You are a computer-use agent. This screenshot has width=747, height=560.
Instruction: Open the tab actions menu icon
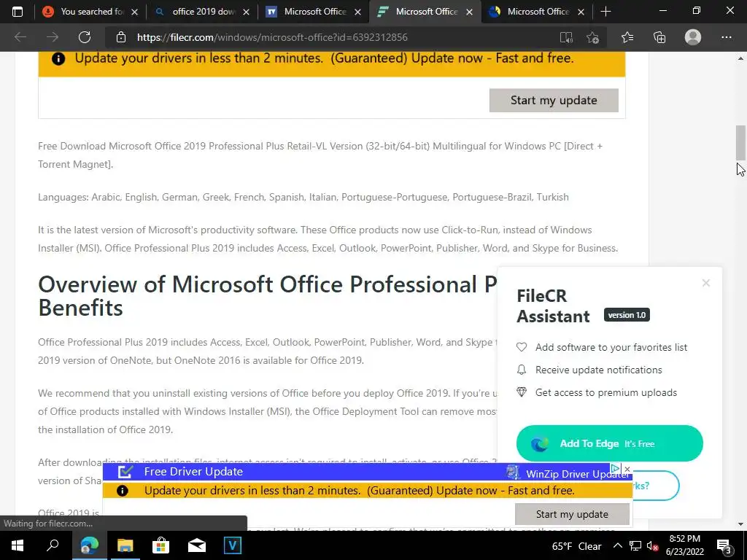(18, 12)
